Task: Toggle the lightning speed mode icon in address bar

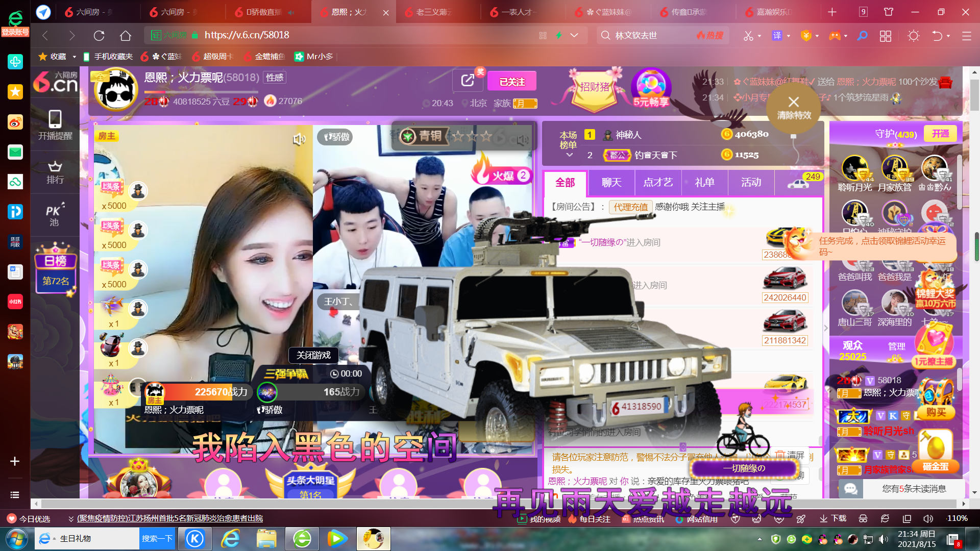Action: coord(559,35)
